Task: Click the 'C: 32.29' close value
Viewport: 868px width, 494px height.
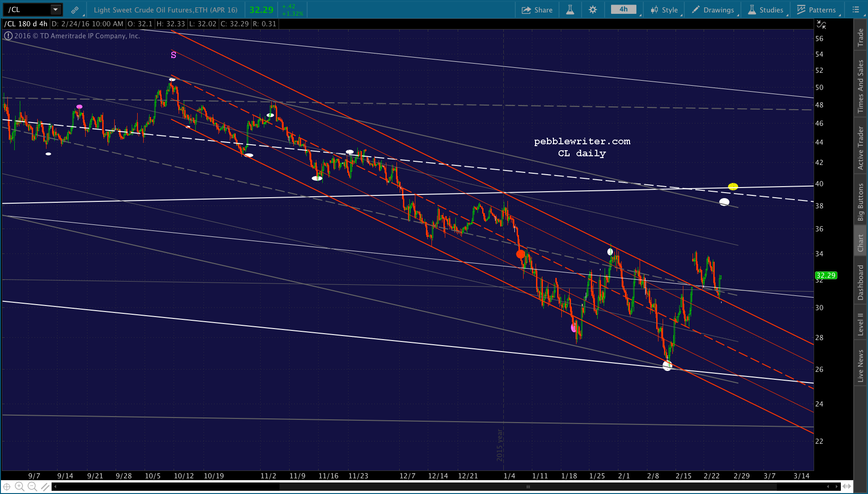Action: pyautogui.click(x=234, y=24)
